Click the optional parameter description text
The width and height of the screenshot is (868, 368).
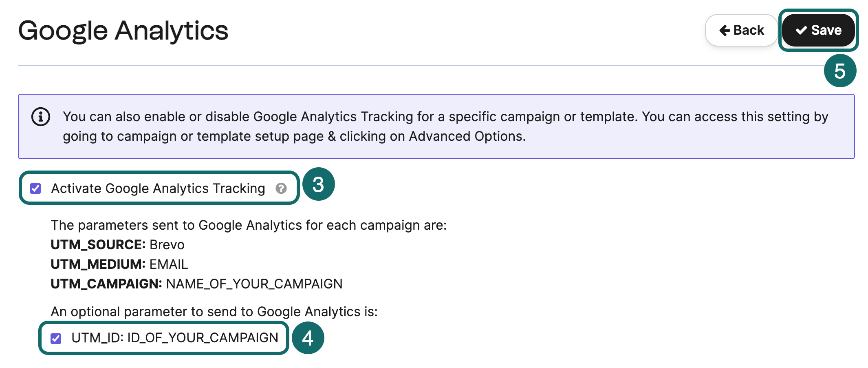[x=215, y=312]
